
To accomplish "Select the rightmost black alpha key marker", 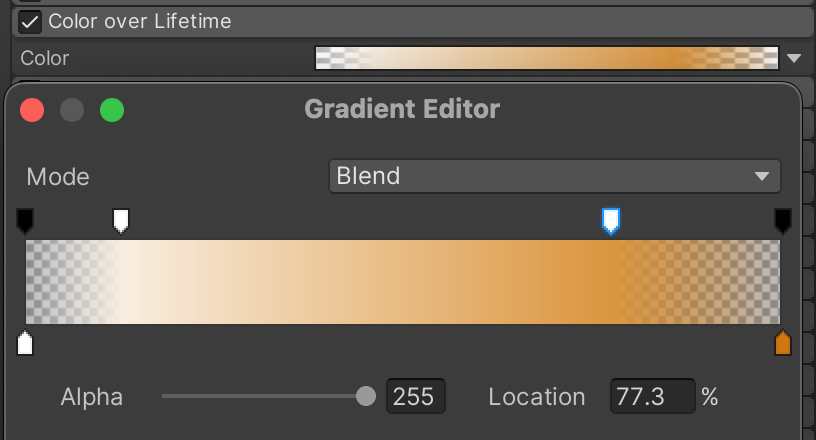I will pos(783,220).
